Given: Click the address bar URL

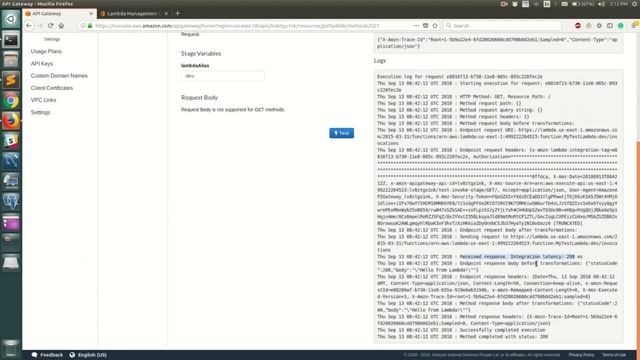Looking at the screenshot, I should (237, 26).
